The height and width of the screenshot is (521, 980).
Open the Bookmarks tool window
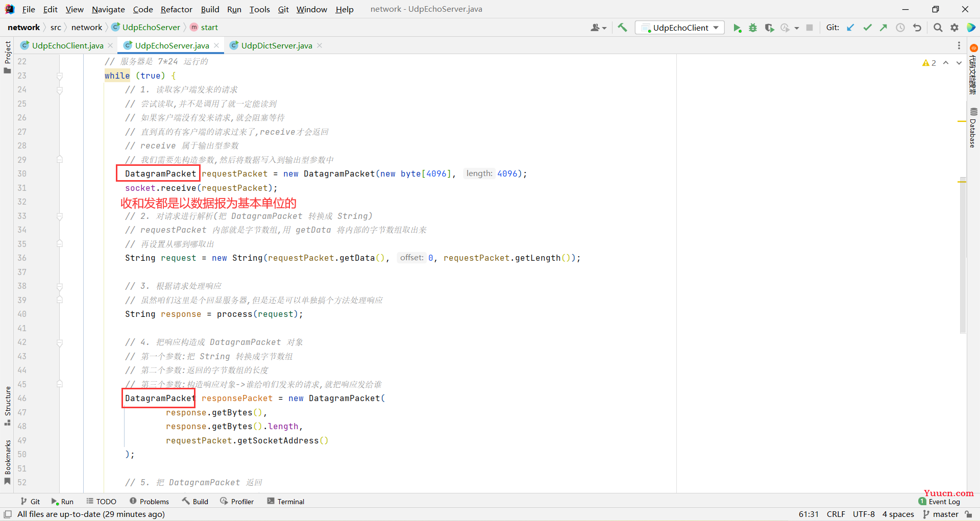click(7, 462)
